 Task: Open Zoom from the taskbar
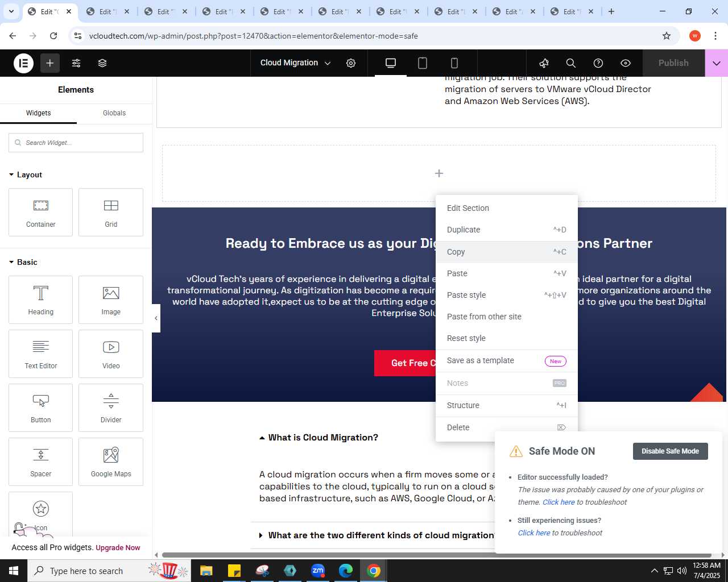318,571
